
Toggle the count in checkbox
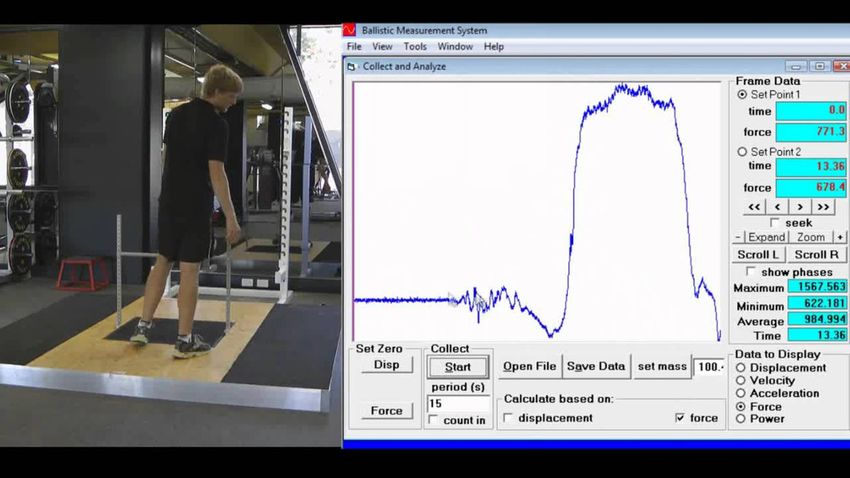pos(433,420)
